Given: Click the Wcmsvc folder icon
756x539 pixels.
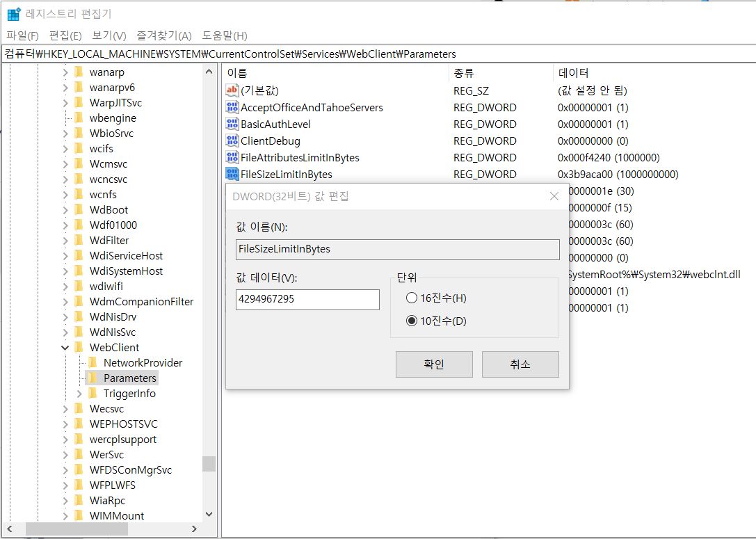Looking at the screenshot, I should click(x=79, y=164).
